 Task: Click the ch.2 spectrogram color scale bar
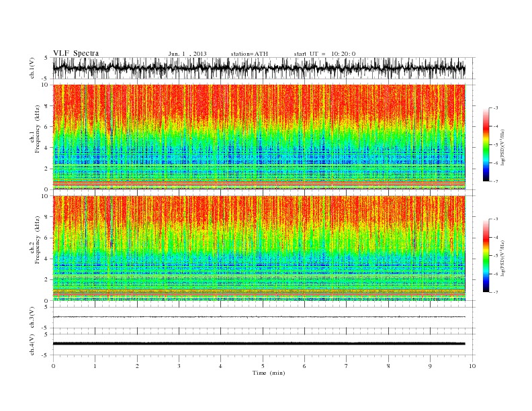486,255
